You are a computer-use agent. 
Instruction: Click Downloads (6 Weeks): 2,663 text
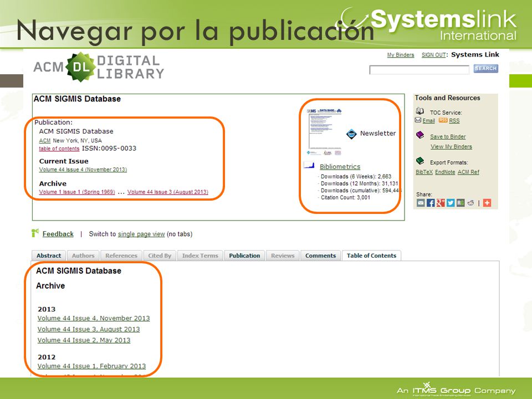coord(356,176)
